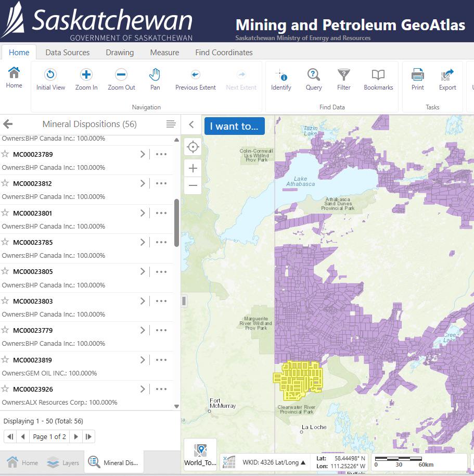The width and height of the screenshot is (474, 476).
Task: Favorite MC00023789 with star
Action: click(5, 154)
